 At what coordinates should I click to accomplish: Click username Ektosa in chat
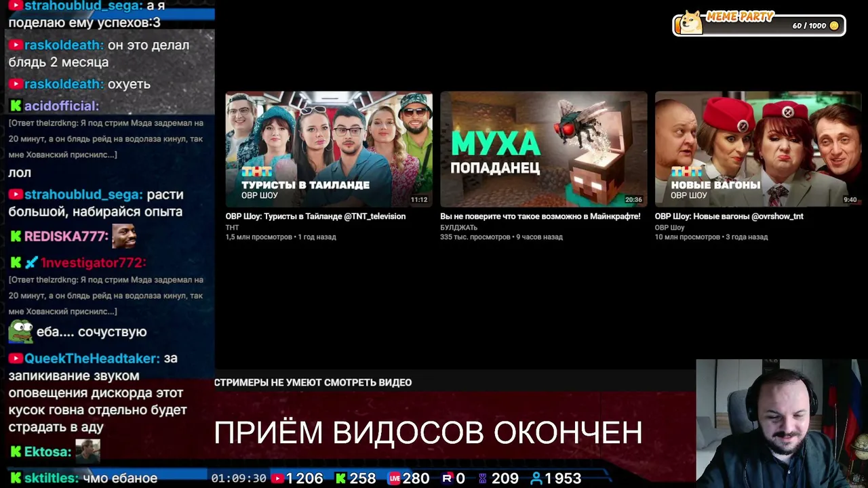[47, 451]
